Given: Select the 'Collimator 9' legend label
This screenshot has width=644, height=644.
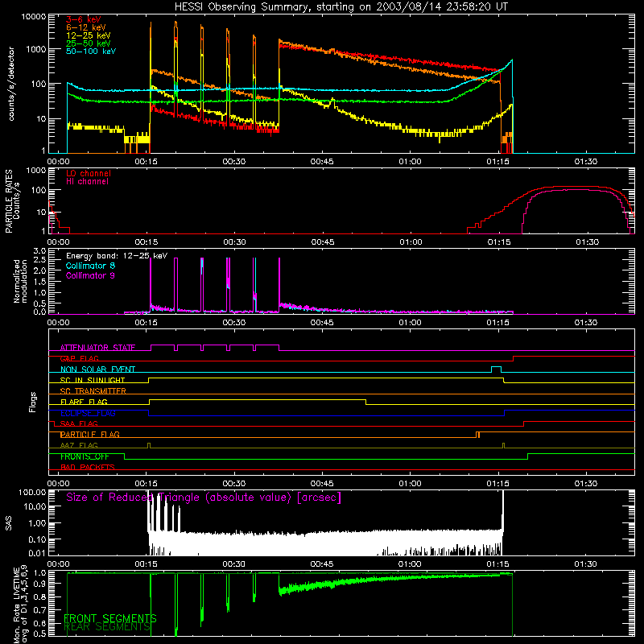Looking at the screenshot, I should pyautogui.click(x=90, y=275).
